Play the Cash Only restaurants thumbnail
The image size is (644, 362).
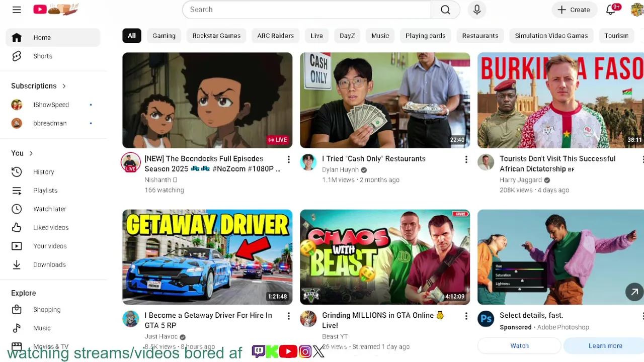point(385,100)
